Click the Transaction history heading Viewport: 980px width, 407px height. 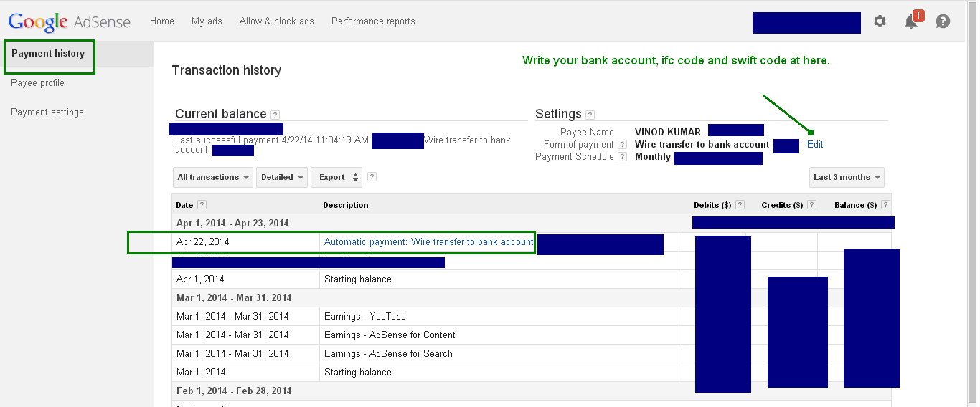pos(227,70)
